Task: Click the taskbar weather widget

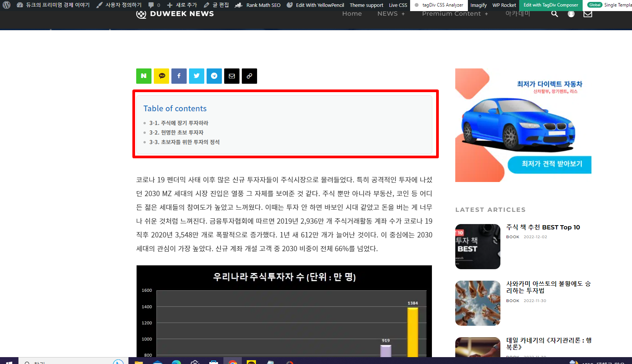Action: click(x=597, y=362)
